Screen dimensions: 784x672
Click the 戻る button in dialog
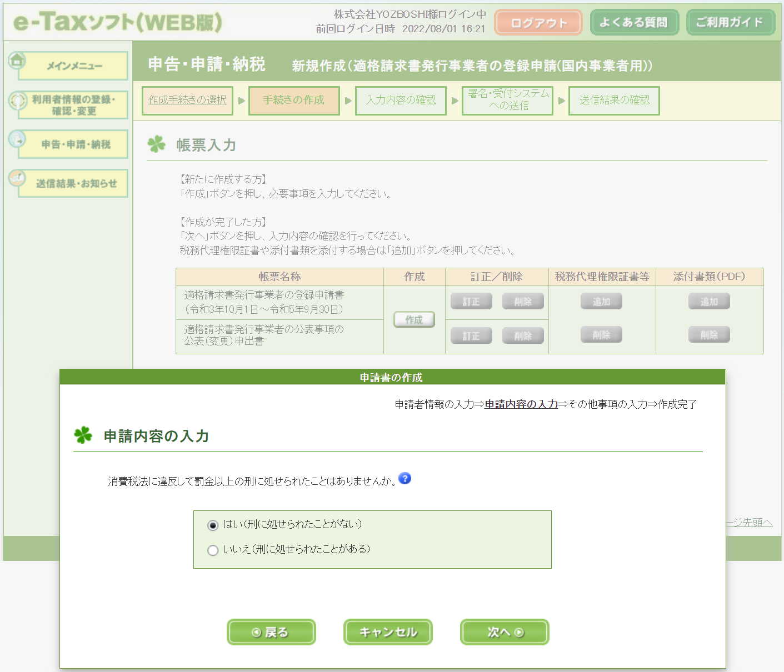tap(271, 632)
